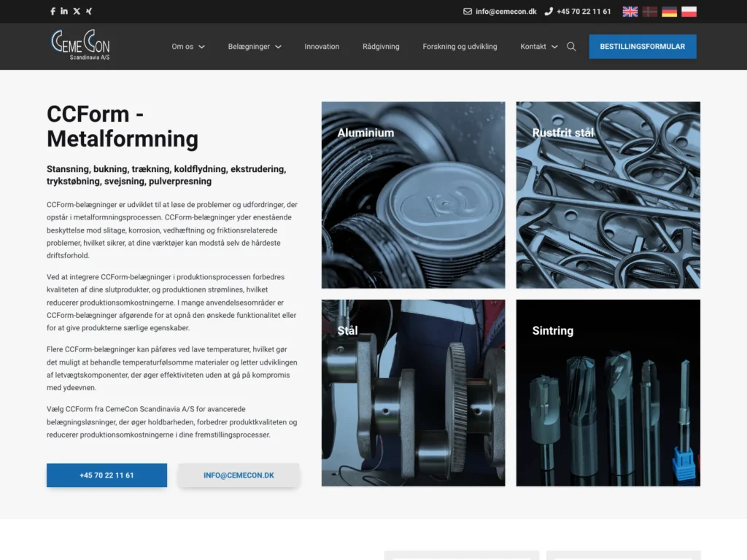Open the Xing social icon
The height and width of the screenshot is (560, 747).
coord(89,12)
